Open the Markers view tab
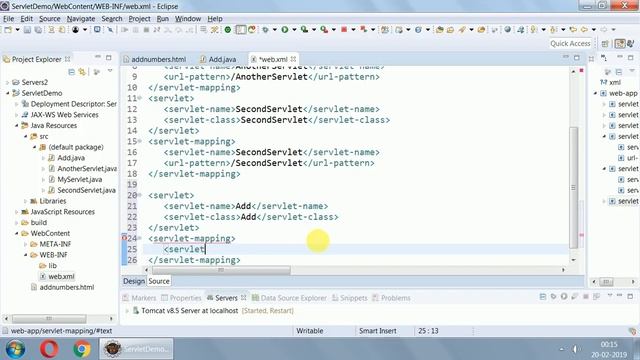This screenshot has height=360, width=640. tap(139, 298)
